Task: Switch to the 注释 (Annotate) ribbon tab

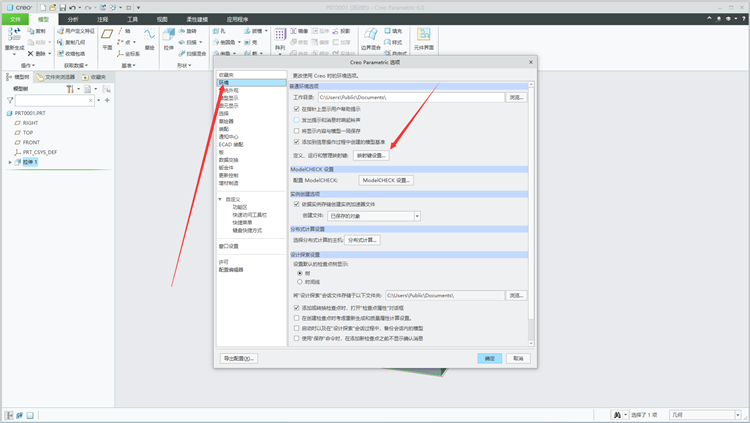Action: pyautogui.click(x=103, y=19)
